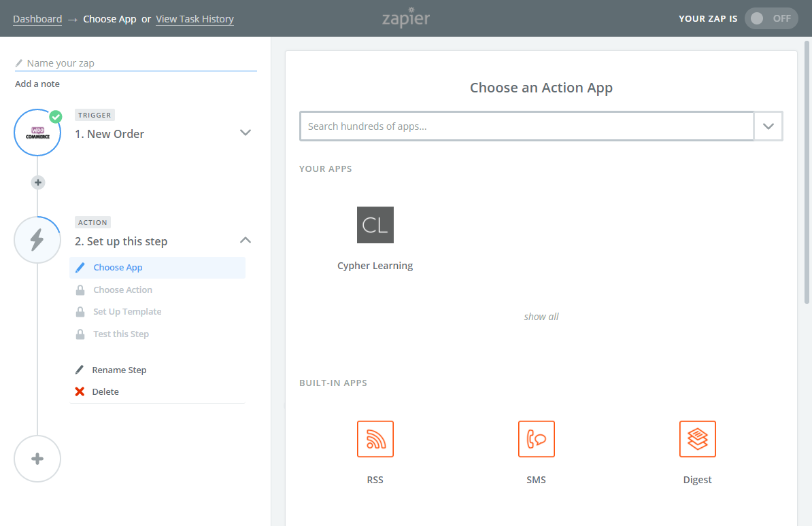This screenshot has width=812, height=526.
Task: Add a step between trigger and action
Action: (x=38, y=182)
